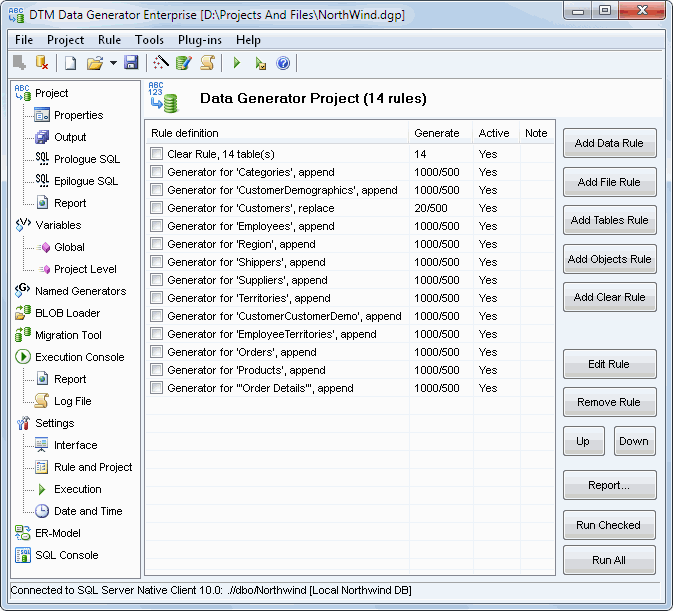This screenshot has width=673, height=611.
Task: Check the Generator for 'Employees' checkbox
Action: [156, 226]
